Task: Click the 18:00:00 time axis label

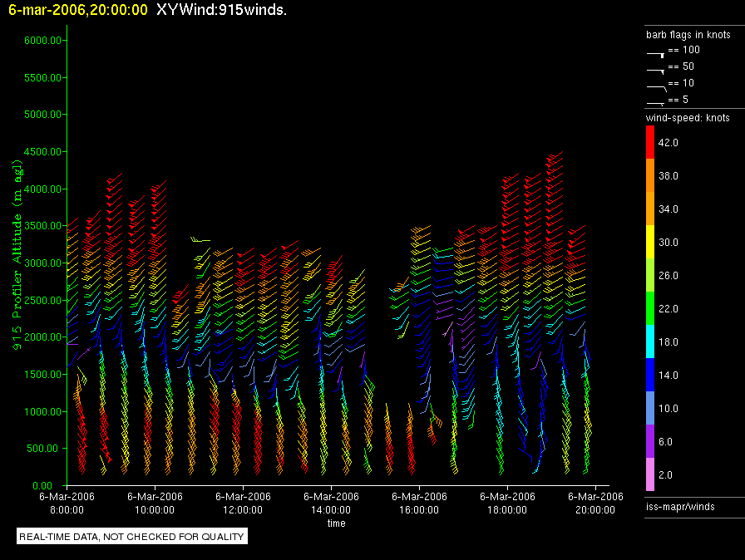Action: (507, 509)
